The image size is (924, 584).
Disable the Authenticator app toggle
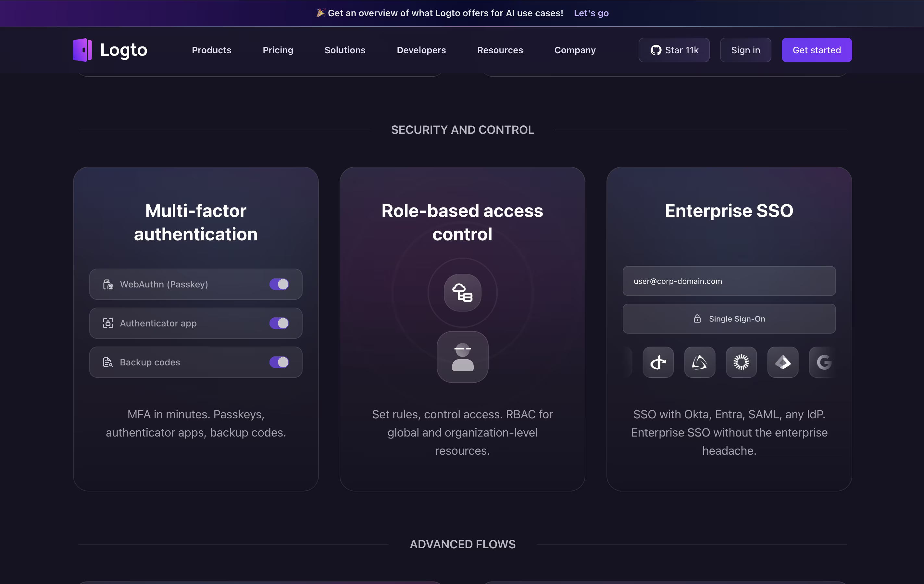279,323
